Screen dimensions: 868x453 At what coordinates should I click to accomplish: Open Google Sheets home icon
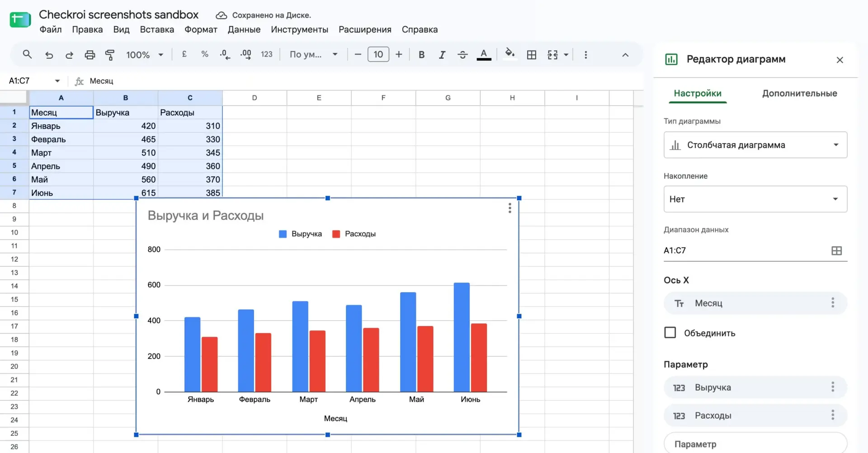coord(20,20)
